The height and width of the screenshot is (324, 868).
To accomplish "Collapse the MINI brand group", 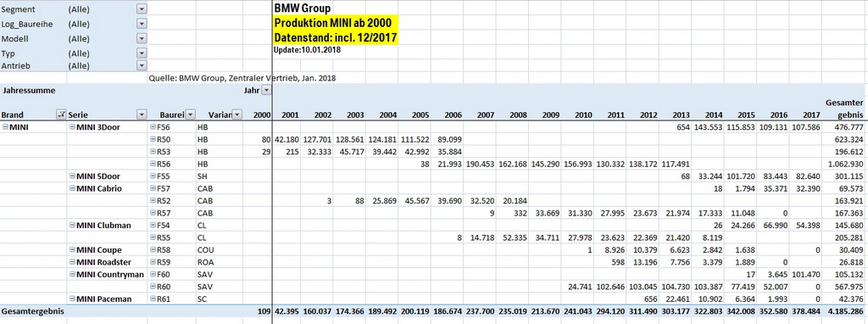I will (x=5, y=127).
